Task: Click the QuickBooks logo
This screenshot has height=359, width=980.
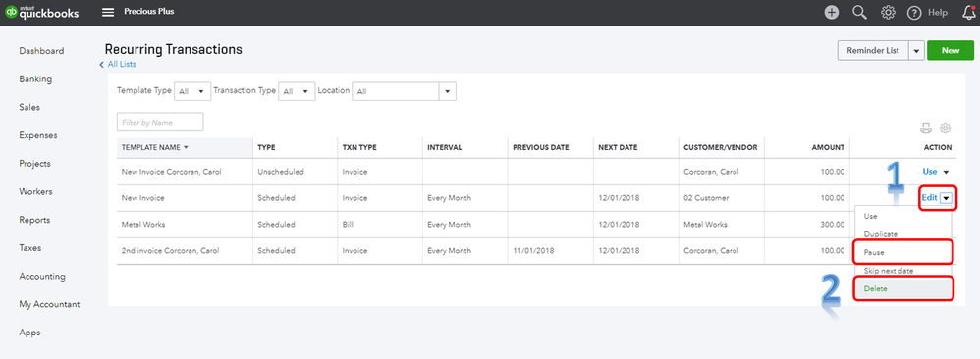Action: click(x=42, y=12)
